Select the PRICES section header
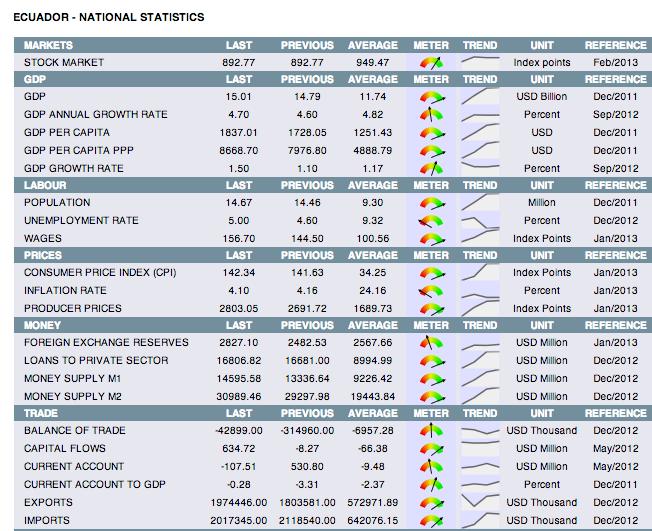Viewport: 652px width, 531px height. [43, 255]
